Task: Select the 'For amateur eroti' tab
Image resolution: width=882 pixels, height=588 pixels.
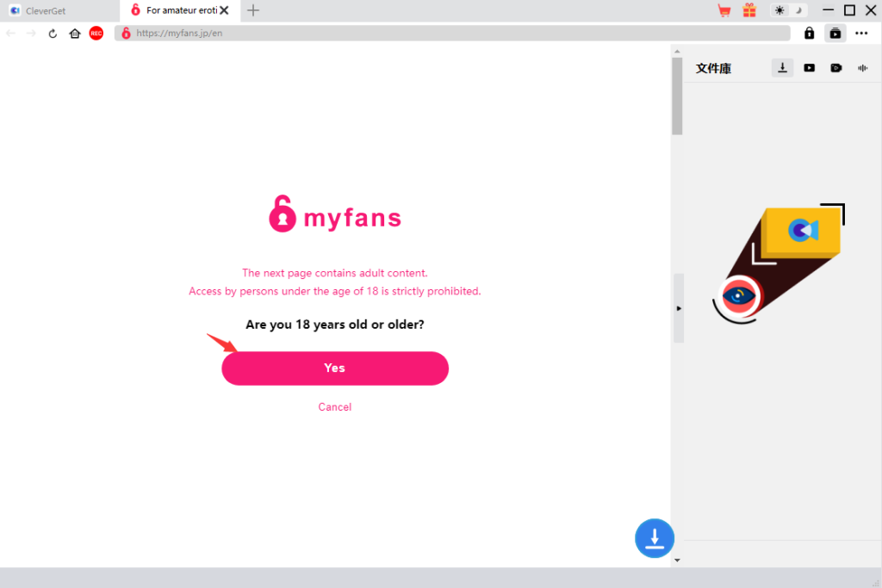Action: pos(179,10)
